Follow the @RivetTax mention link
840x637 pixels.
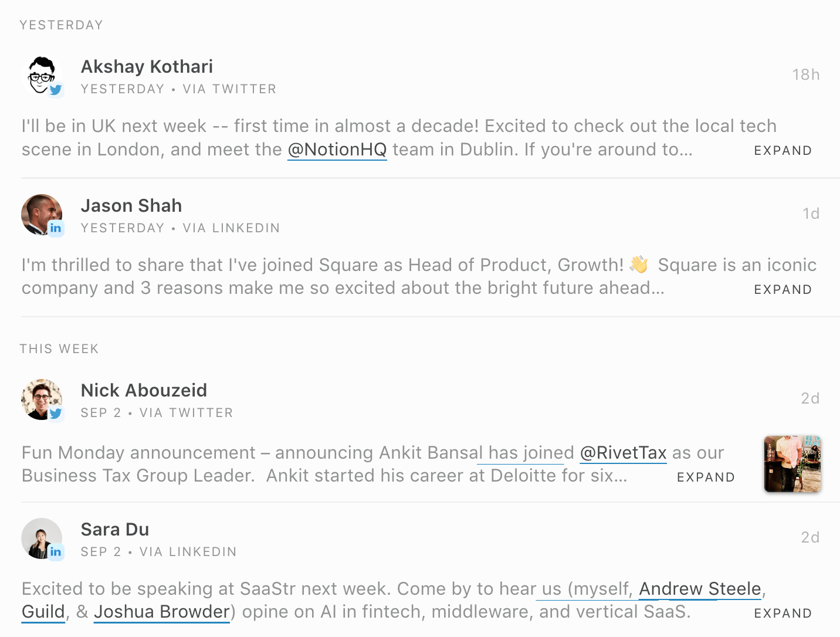pyautogui.click(x=623, y=453)
